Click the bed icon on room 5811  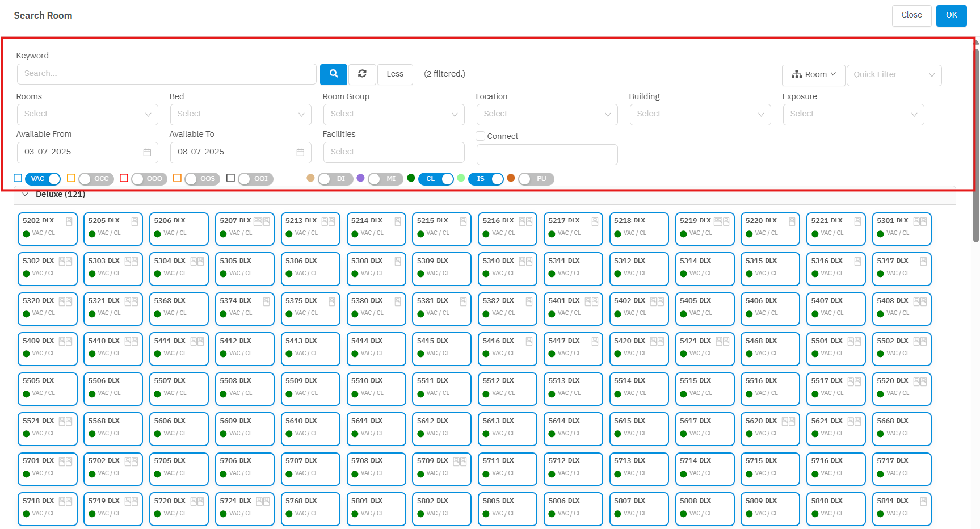coord(923,501)
